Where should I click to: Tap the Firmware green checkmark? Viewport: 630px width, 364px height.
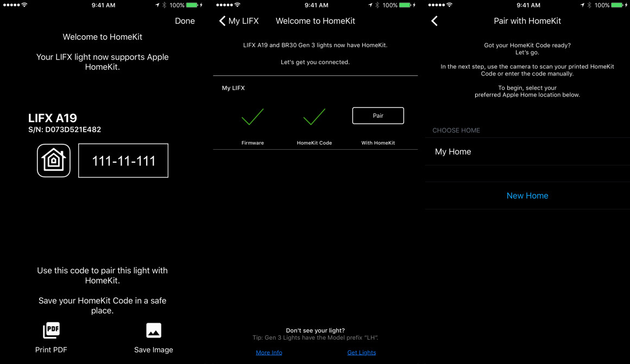pos(253,117)
